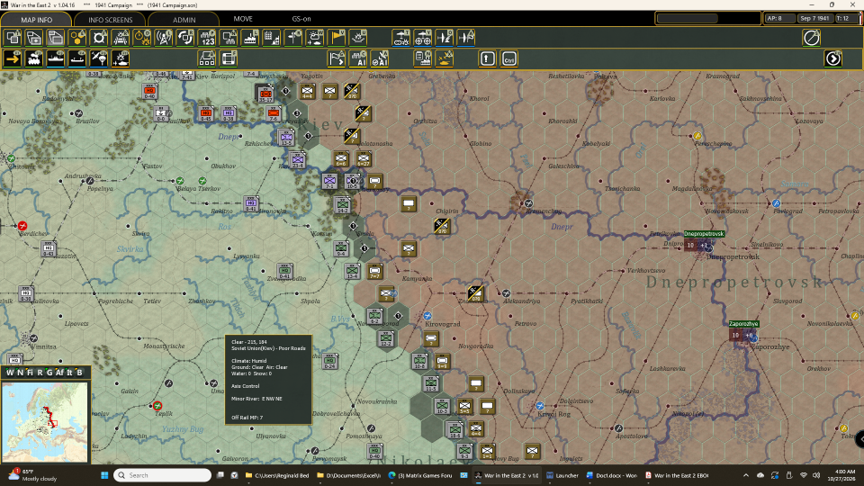The image size is (864, 486).
Task: Toggle the 'B' minimap filter
Action: tap(79, 372)
